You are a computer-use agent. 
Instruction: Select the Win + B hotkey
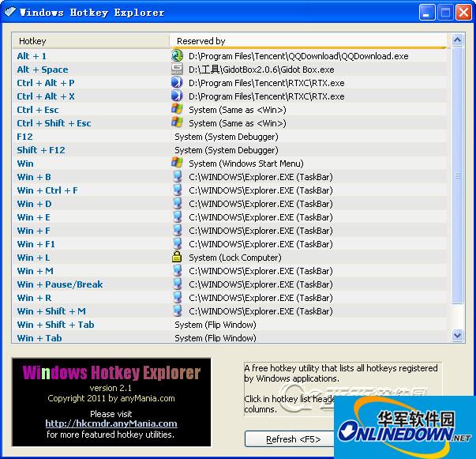(x=34, y=176)
